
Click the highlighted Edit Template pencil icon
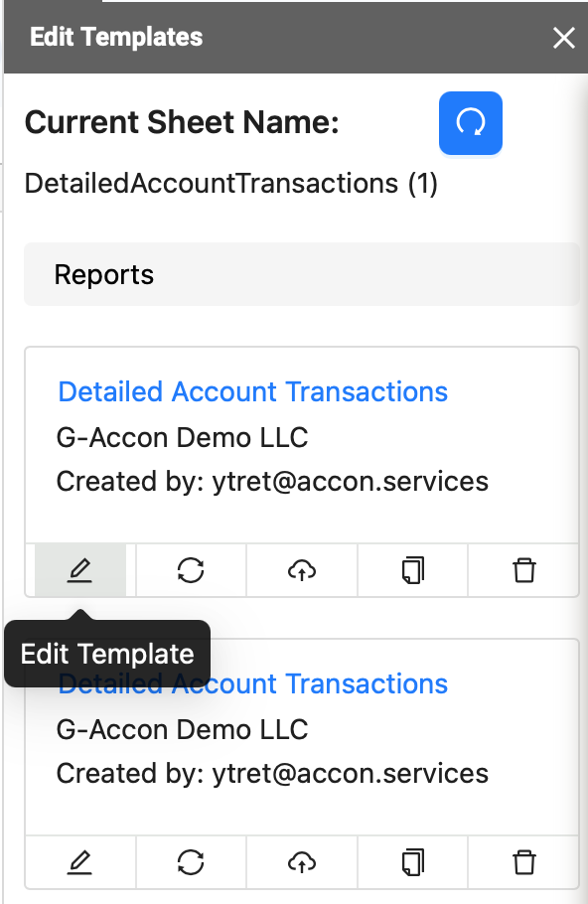[80, 570]
